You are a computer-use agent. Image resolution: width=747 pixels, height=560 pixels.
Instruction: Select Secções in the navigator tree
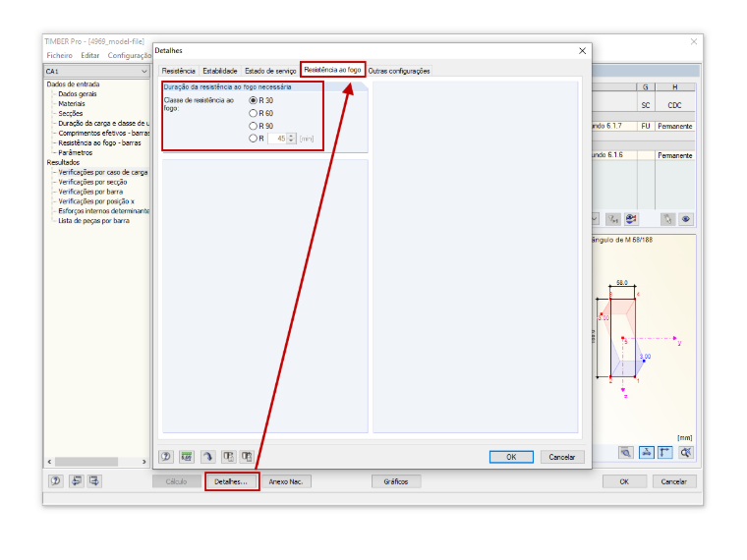pos(71,113)
